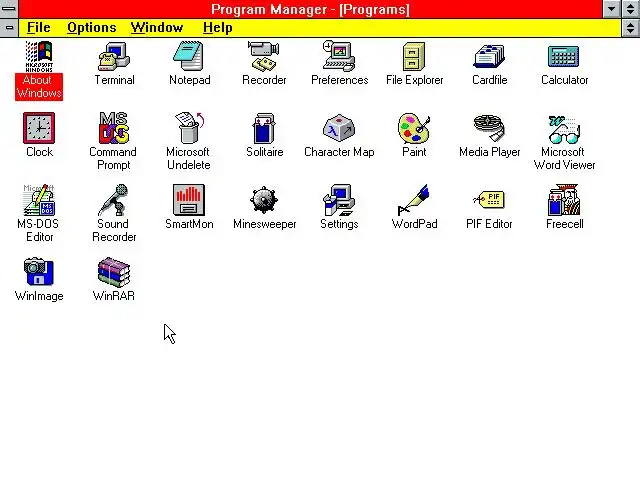The image size is (640, 480).
Task: Open the Options menu
Action: click(x=92, y=28)
